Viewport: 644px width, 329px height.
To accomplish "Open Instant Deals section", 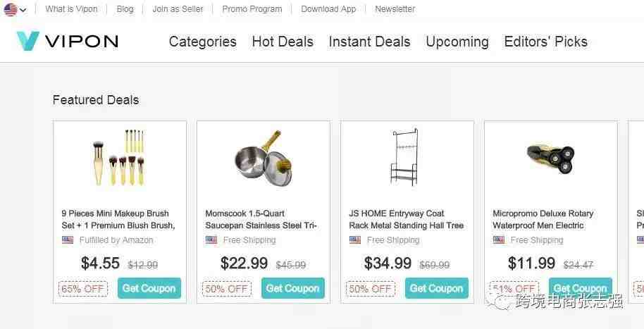I will (369, 42).
